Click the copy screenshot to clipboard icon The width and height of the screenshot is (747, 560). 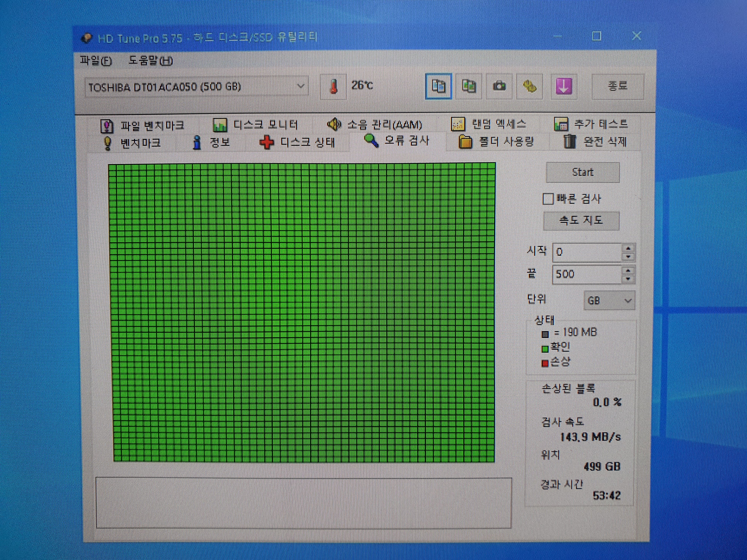coord(469,86)
